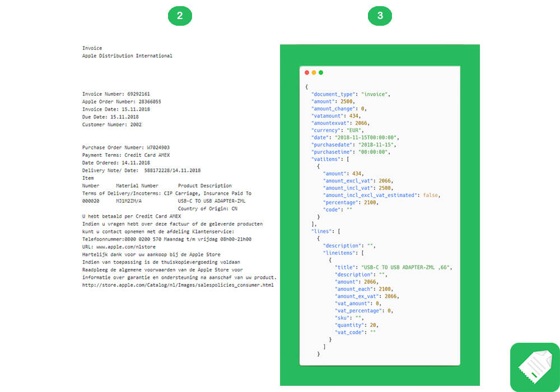
Task: Select the "sku": "" line
Action: click(x=349, y=318)
